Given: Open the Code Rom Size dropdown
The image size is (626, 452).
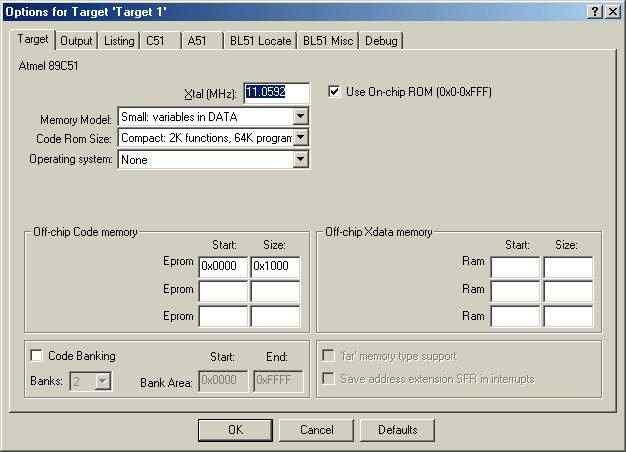Looking at the screenshot, I should 301,138.
